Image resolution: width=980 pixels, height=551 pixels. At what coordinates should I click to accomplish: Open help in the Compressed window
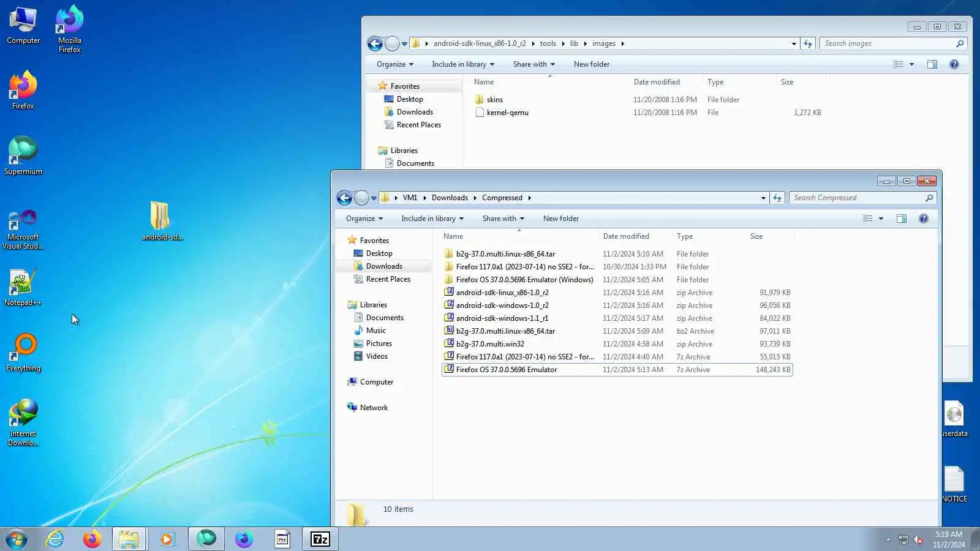(x=924, y=219)
